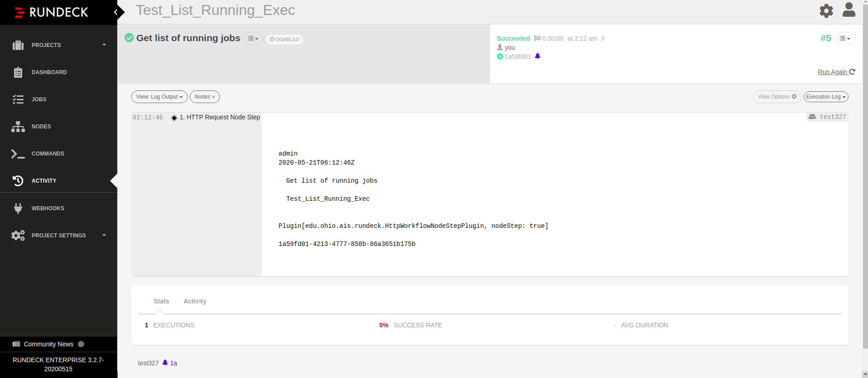The height and width of the screenshot is (378, 868).
Task: Click the 1 EXECUTIONS stat
Action: [x=170, y=325]
